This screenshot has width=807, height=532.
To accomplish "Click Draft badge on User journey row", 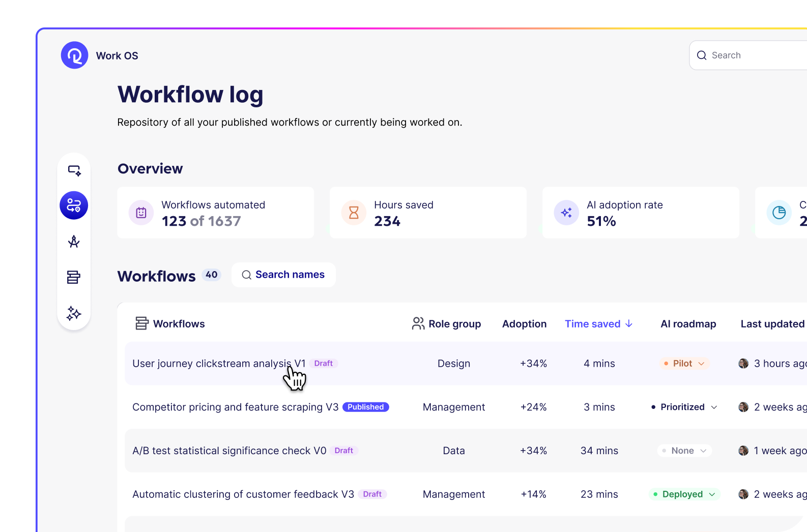I will point(324,363).
